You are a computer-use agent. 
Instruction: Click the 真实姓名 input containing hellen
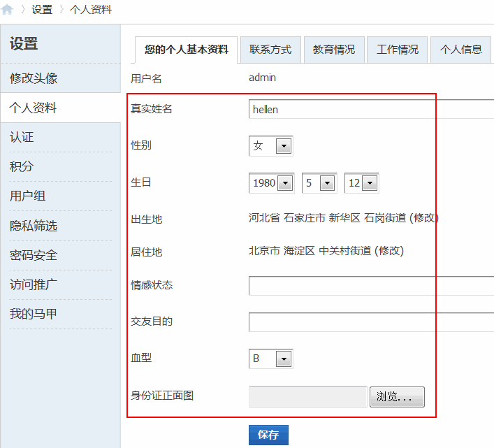coord(371,109)
